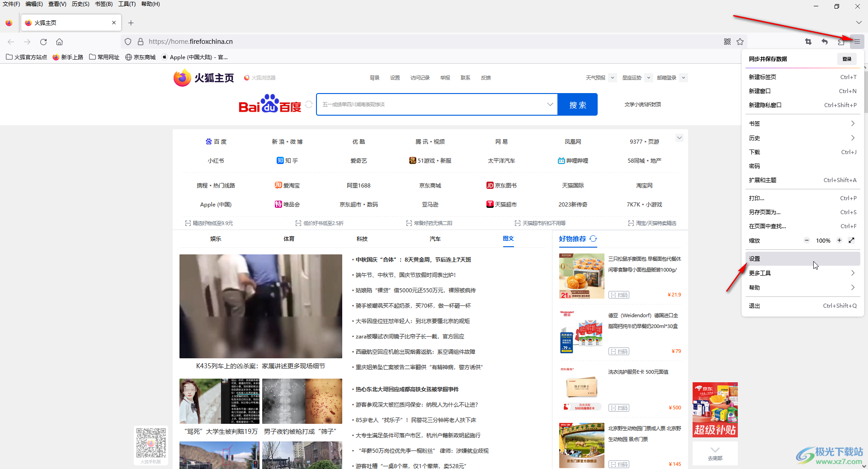The image size is (868, 469).
Task: Enter full screen via zoom row arrow icon
Action: (x=852, y=240)
